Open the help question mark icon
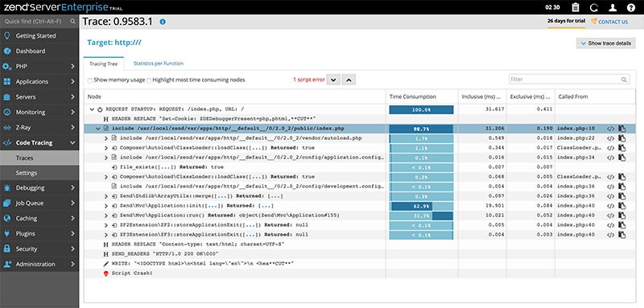This screenshot has width=644, height=308. (x=631, y=7)
